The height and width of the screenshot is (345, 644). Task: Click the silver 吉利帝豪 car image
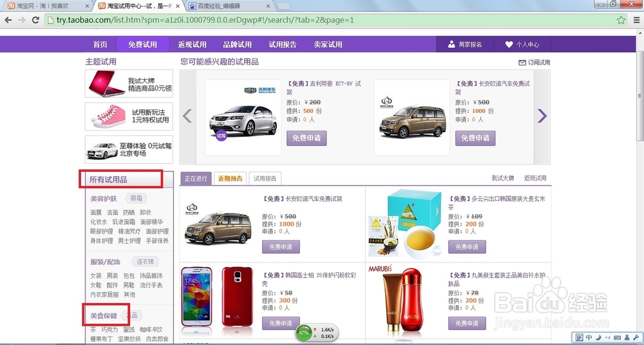tap(243, 118)
